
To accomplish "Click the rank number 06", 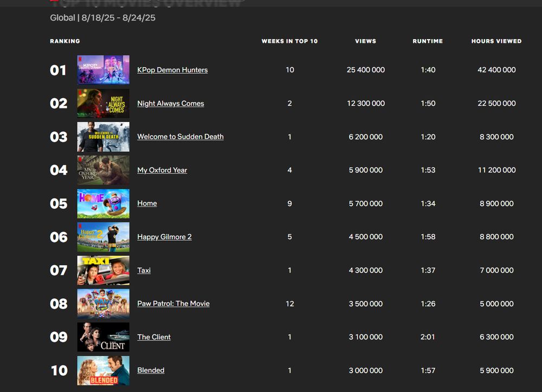I will 59,237.
